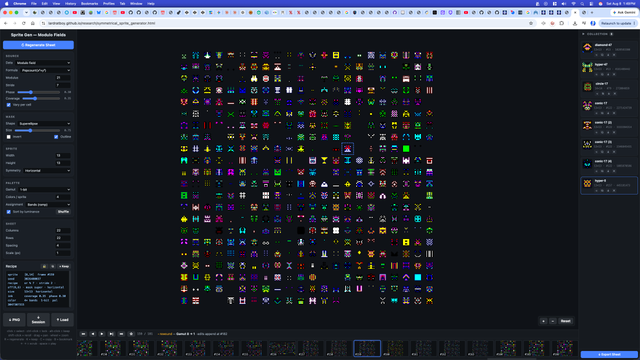Open Chrome tab search dropdown arrow
640x360 pixels.
click(27, 13)
